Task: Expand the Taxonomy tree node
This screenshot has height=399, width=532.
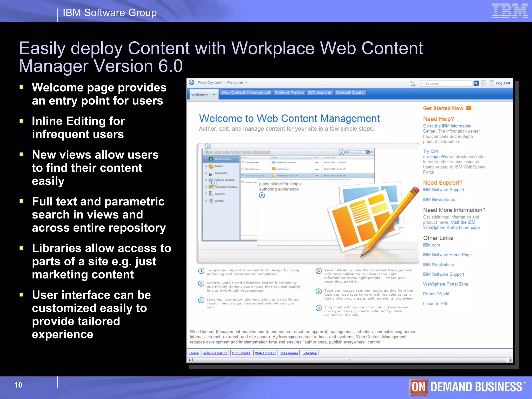Action: click(x=206, y=194)
